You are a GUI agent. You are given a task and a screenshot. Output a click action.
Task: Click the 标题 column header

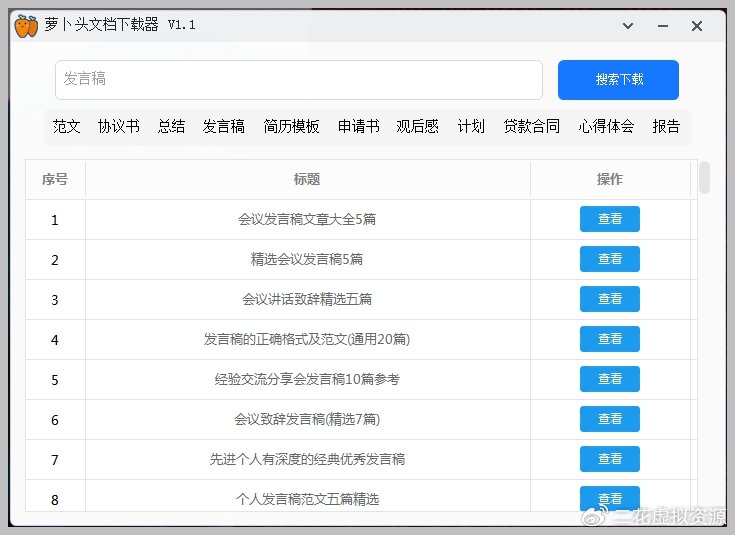click(x=307, y=180)
